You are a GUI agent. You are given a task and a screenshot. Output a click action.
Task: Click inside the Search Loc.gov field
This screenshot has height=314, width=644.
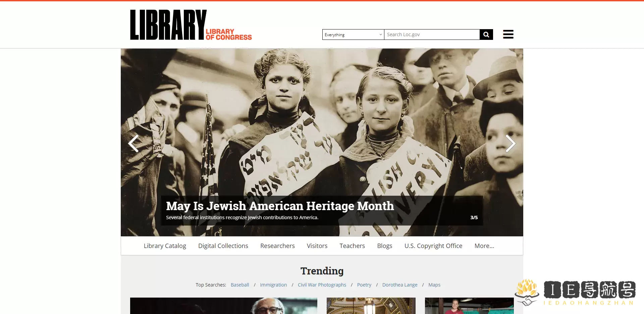(x=432, y=35)
